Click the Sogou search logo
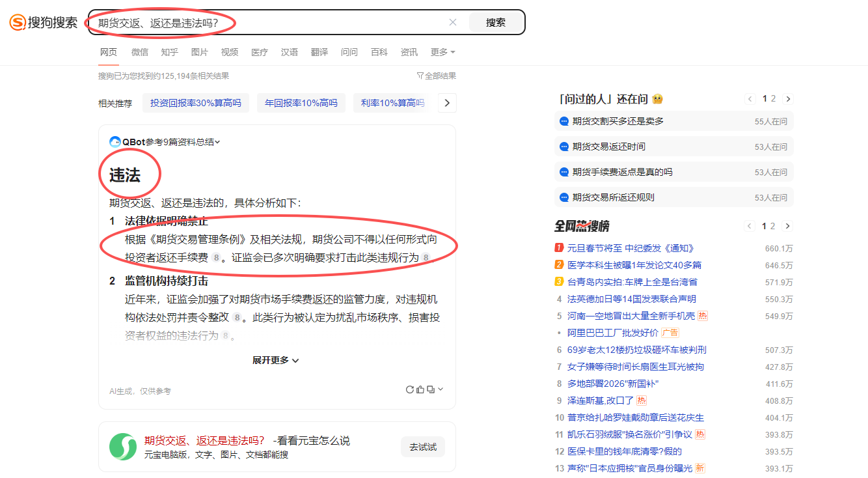Viewport: 868px width, 478px height. tap(43, 22)
